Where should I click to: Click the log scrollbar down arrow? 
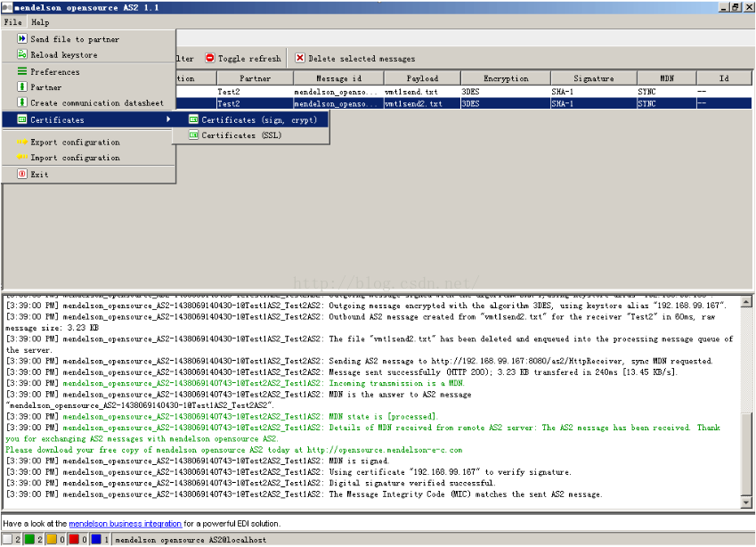click(x=746, y=502)
